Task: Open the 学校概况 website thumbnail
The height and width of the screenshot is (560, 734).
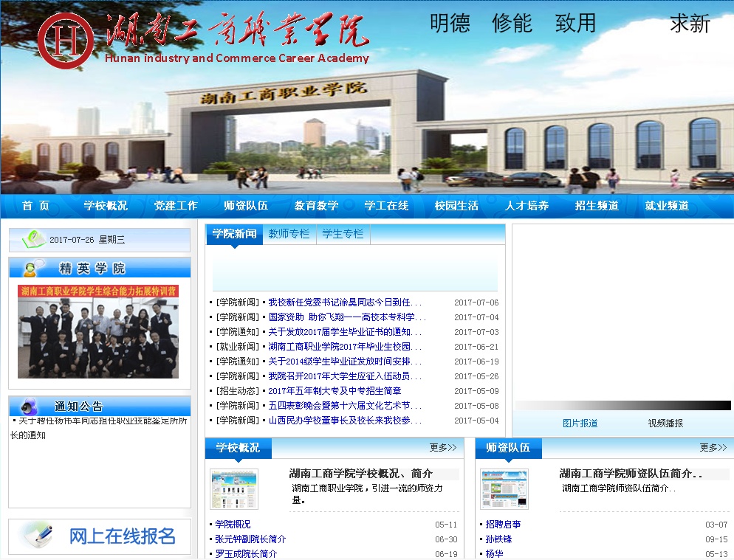Action: 234,489
